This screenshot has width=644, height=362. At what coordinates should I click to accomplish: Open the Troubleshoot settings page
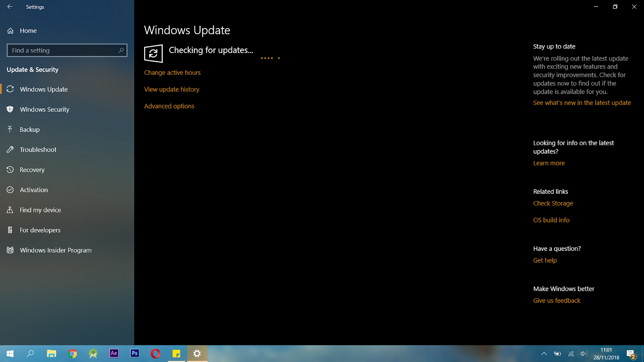coord(38,149)
